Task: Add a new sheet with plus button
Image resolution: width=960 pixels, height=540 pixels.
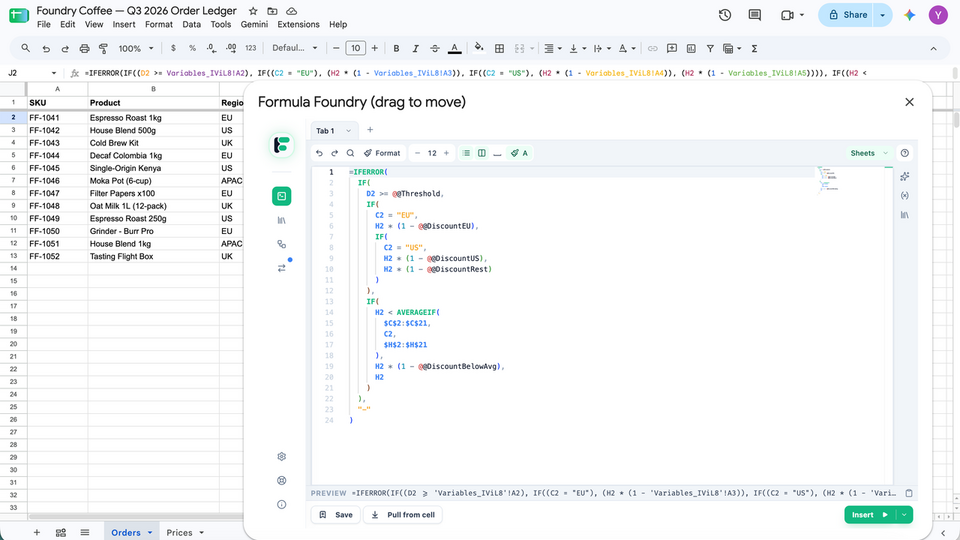Action: (37, 533)
